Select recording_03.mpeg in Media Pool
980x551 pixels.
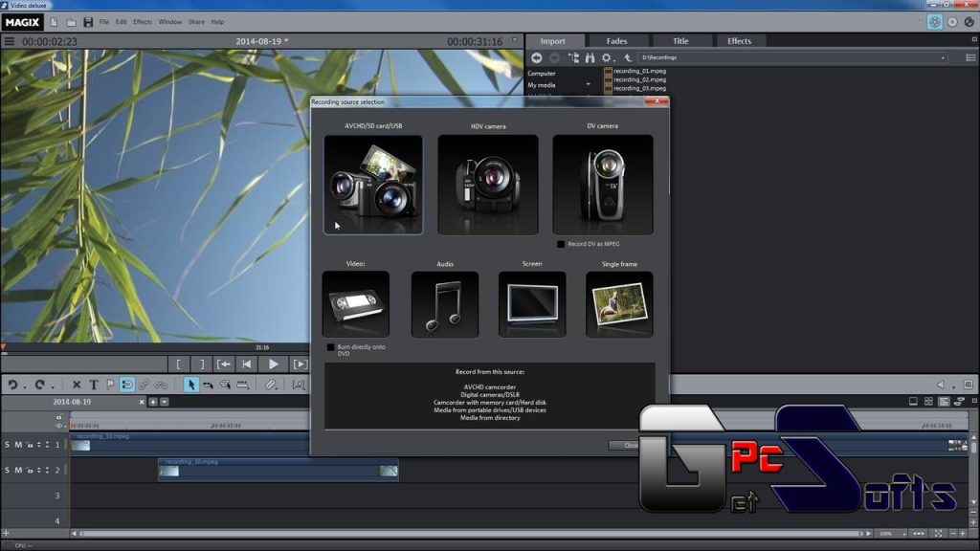639,89
